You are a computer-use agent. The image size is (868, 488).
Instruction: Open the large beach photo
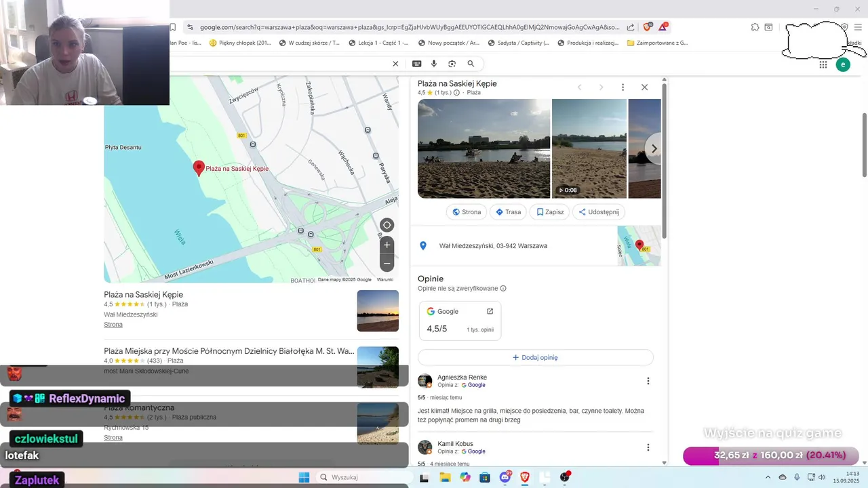[x=484, y=148]
